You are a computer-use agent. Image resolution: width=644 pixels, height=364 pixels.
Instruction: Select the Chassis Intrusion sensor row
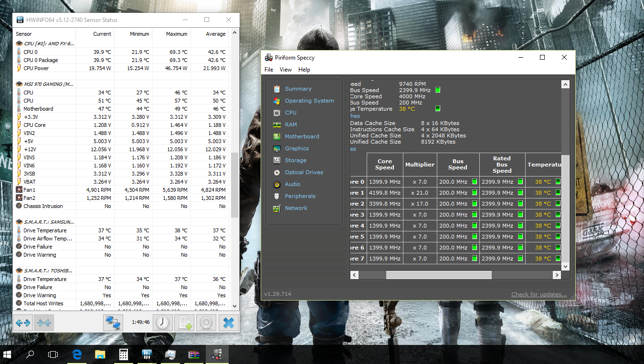tap(122, 206)
